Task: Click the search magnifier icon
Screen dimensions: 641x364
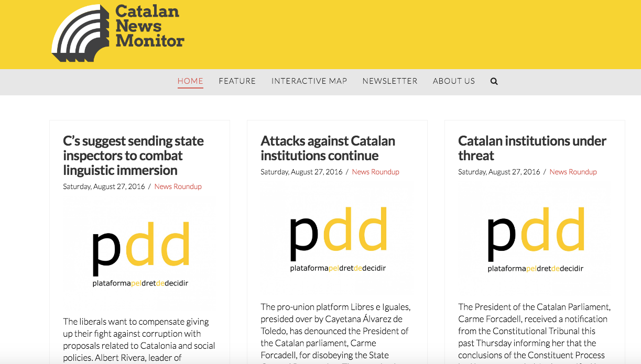Action: (x=494, y=81)
